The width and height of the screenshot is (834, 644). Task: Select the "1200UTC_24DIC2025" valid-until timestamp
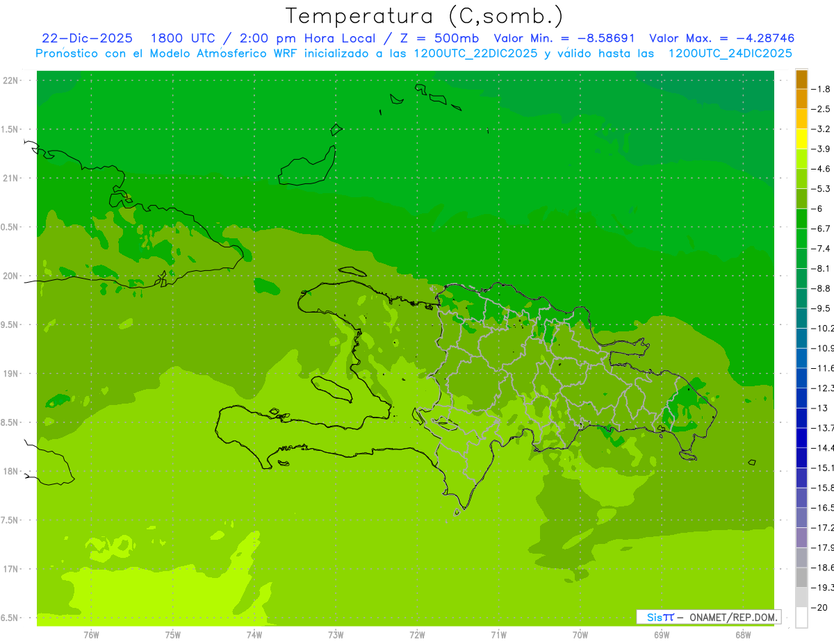coord(730,53)
